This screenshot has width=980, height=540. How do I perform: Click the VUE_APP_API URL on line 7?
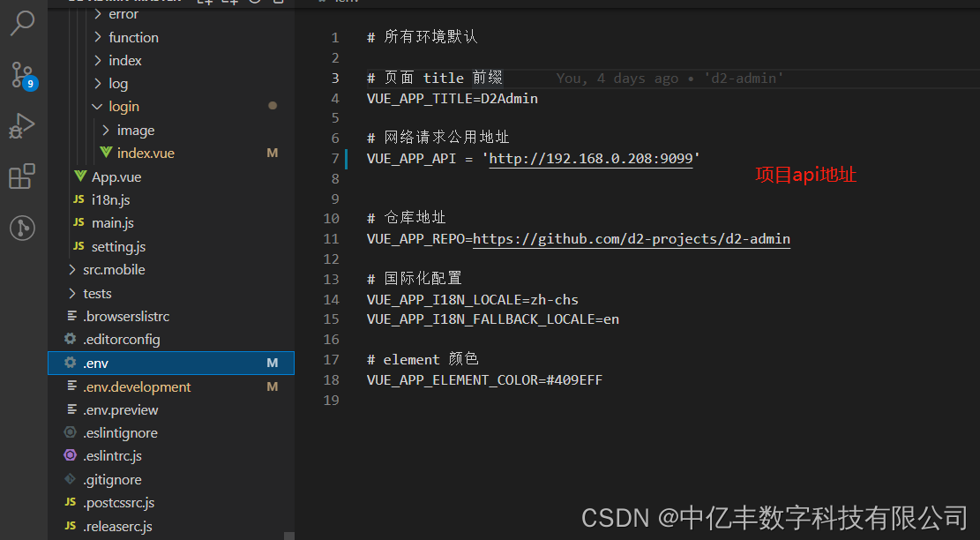(589, 158)
